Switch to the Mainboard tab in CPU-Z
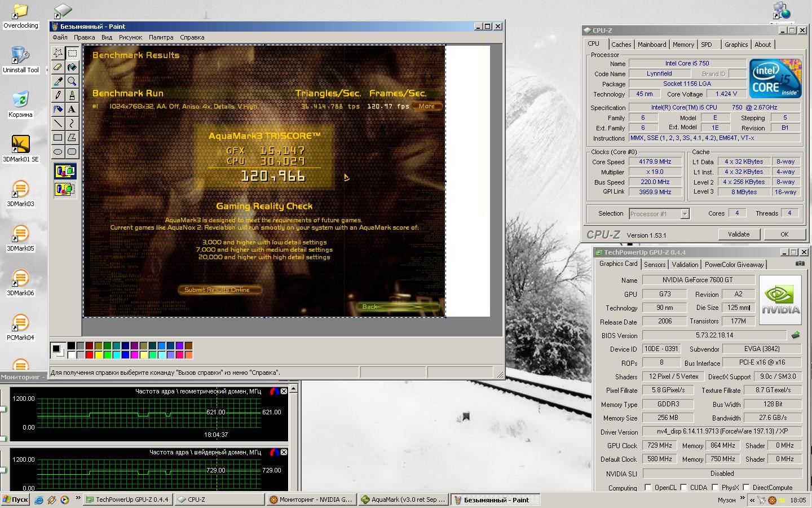This screenshot has width=812, height=508. tap(651, 45)
